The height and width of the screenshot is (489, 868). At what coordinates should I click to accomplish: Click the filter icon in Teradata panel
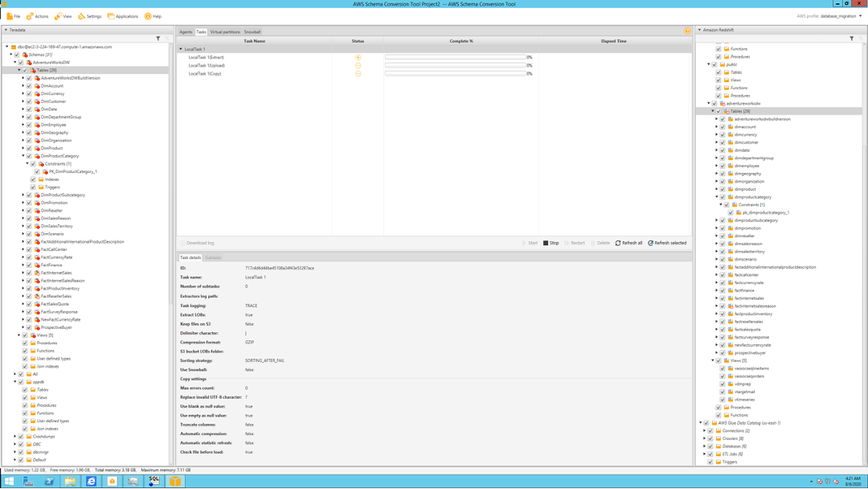[158, 39]
